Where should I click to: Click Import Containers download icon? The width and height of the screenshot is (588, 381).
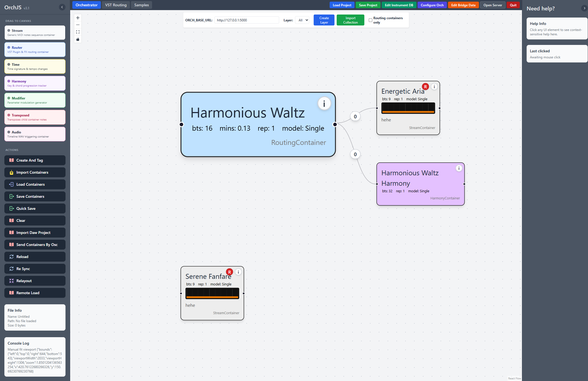[12, 172]
